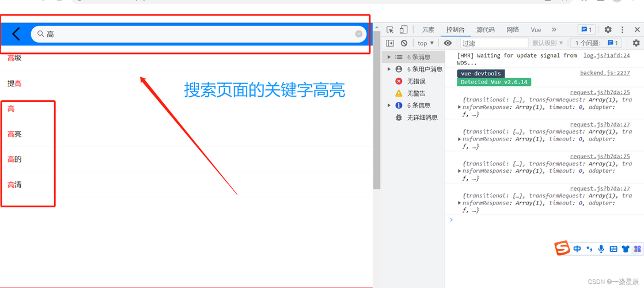Viewport: 644px width, 288px height.
Task: Click the Sogou S logo icon
Action: (563, 248)
